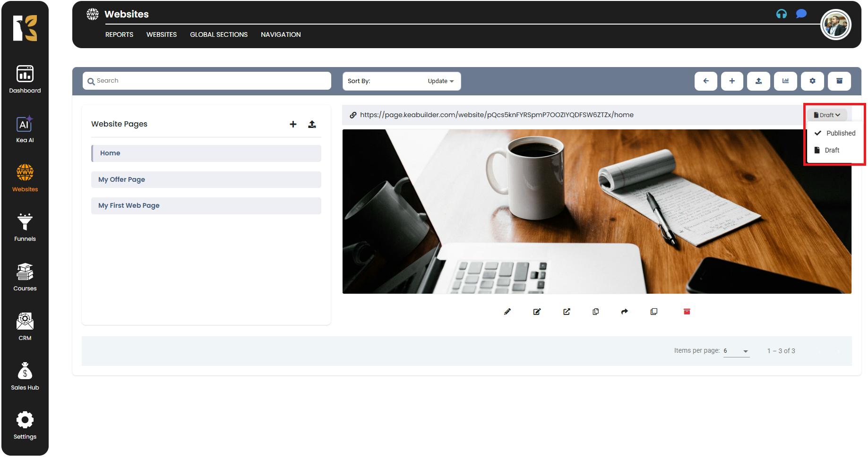
Task: Click the upload icon in Website Pages panel
Action: point(312,124)
